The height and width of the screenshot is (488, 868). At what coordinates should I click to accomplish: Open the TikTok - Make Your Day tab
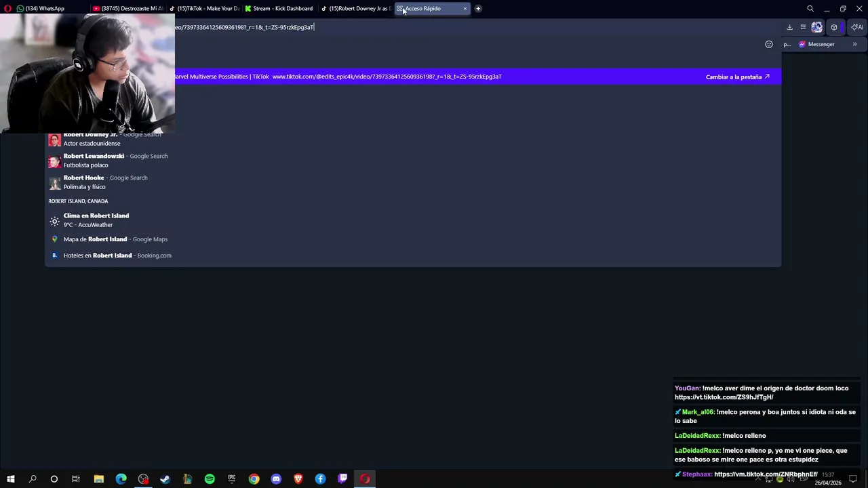[204, 8]
